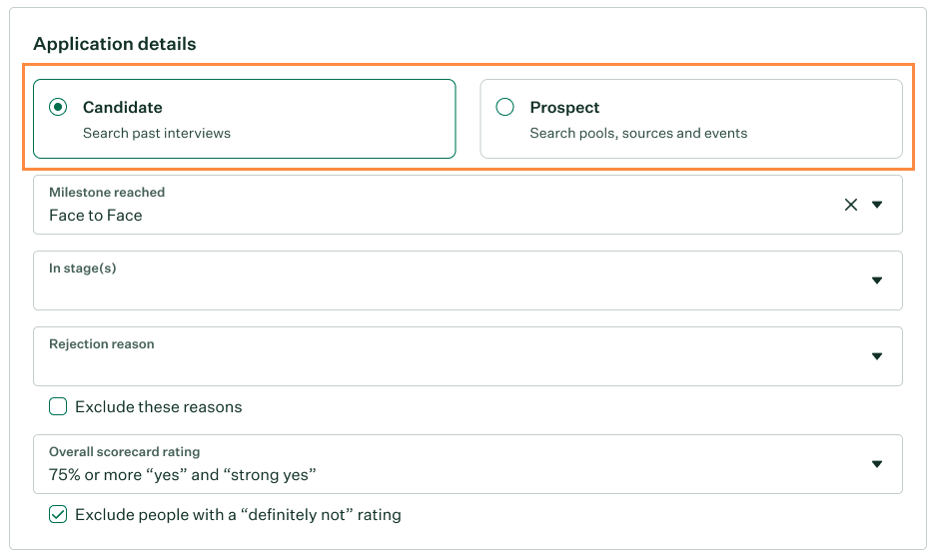
Task: Open the Milestone reached dropdown arrow
Action: tap(877, 205)
